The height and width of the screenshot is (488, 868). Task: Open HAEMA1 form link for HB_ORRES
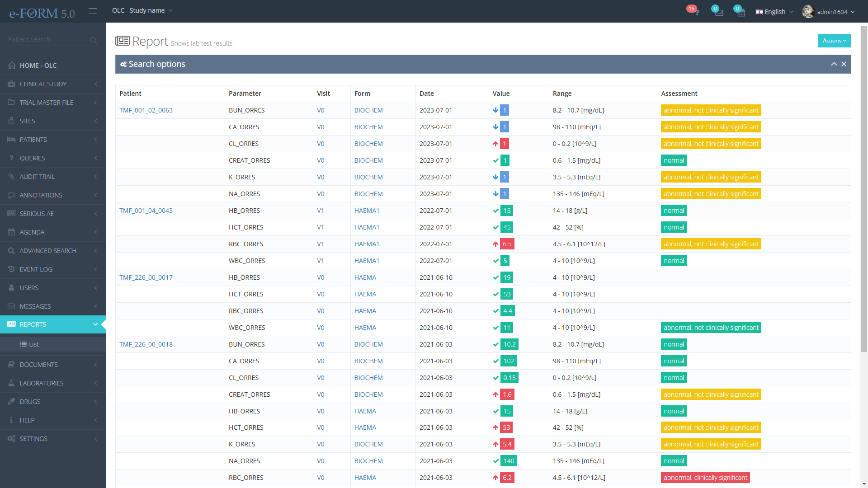(x=367, y=211)
